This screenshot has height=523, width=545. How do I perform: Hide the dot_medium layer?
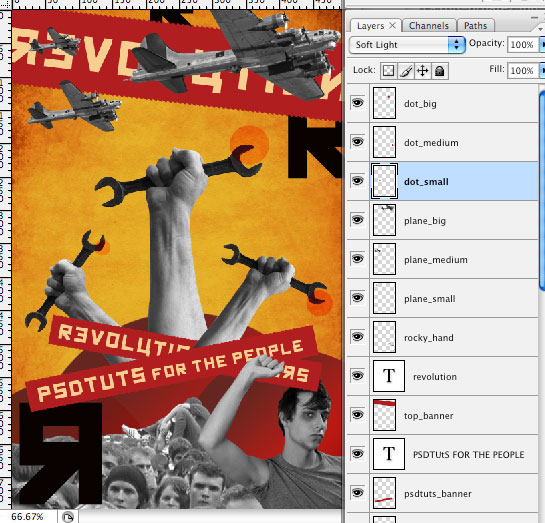[357, 142]
